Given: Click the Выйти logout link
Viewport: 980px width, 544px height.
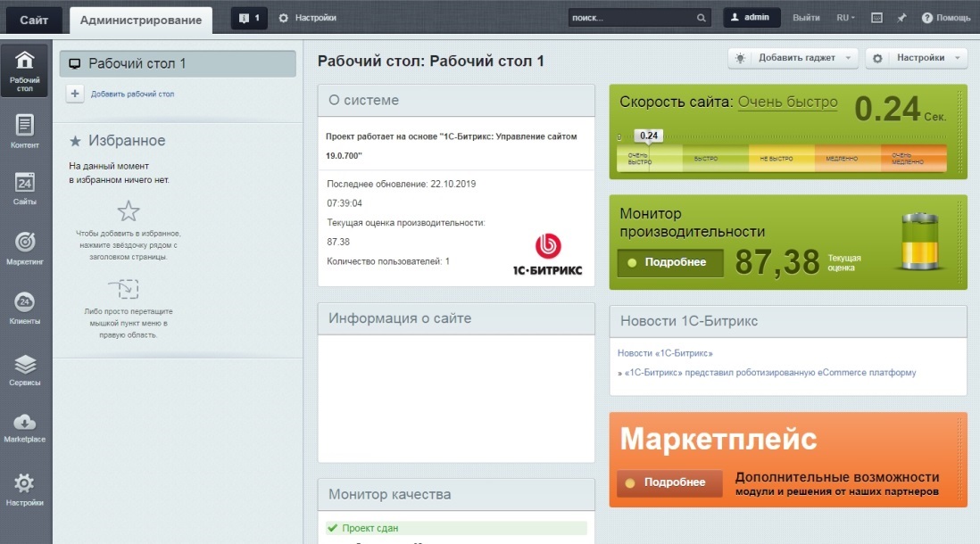Looking at the screenshot, I should [x=806, y=18].
